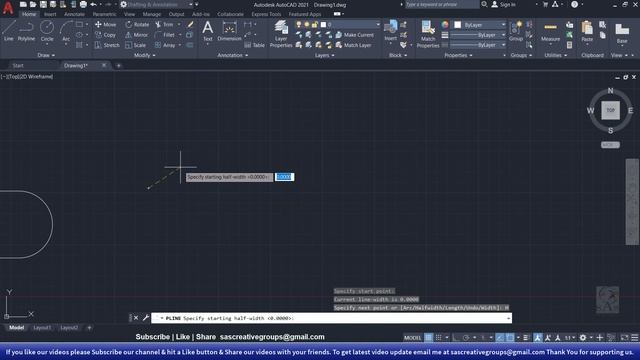Toggle the drawing grid display
This screenshot has height=360, width=640.
(428, 338)
